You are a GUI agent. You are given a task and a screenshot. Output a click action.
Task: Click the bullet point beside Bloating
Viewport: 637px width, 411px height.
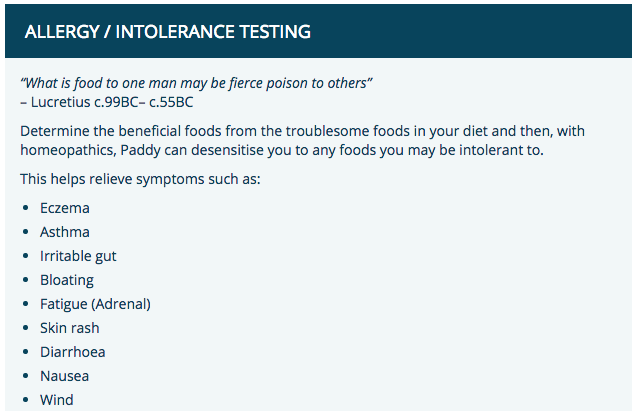tap(26, 280)
